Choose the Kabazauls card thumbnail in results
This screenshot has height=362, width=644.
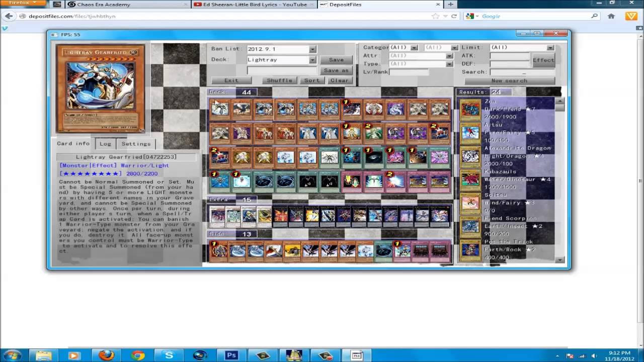470,179
